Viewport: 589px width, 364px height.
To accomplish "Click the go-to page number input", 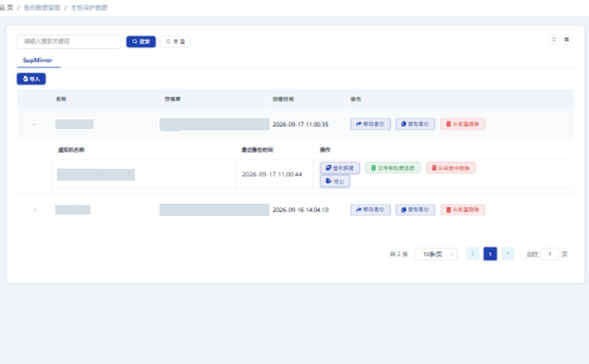I will 550,254.
